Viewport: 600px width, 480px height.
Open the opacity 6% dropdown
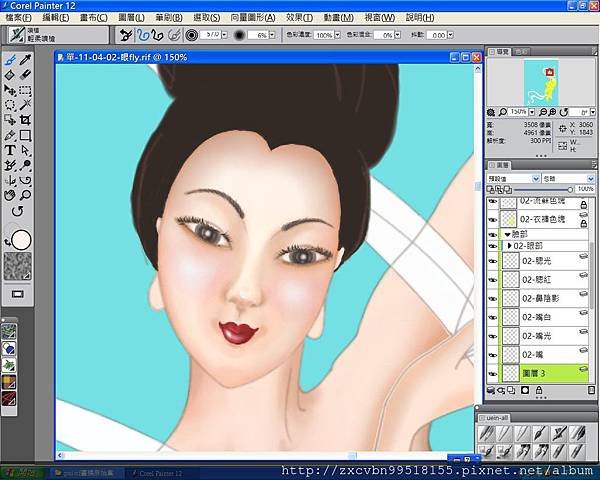272,35
